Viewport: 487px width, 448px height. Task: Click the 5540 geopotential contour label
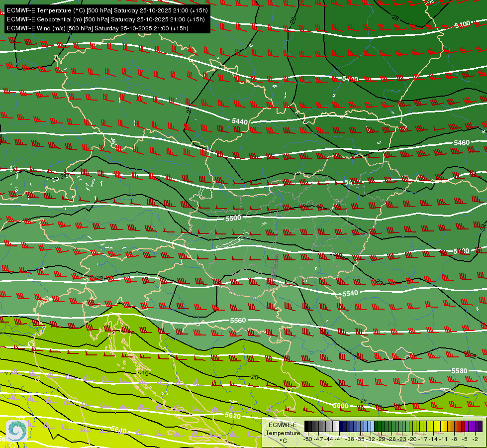click(350, 293)
